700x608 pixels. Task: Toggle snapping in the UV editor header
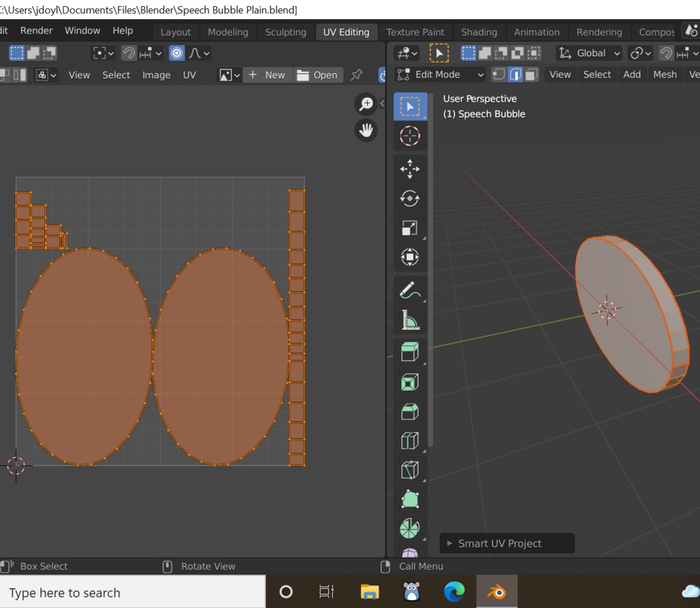click(x=129, y=53)
